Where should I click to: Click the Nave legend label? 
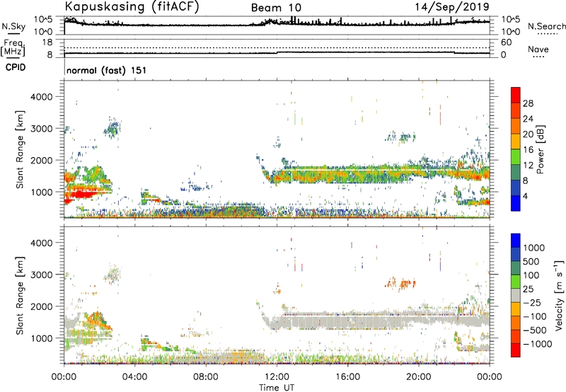click(x=538, y=49)
